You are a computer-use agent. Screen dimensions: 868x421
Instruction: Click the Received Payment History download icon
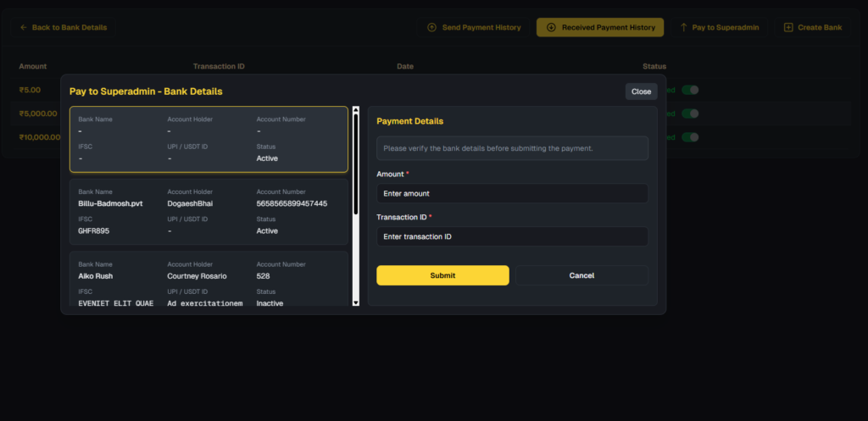[551, 28]
